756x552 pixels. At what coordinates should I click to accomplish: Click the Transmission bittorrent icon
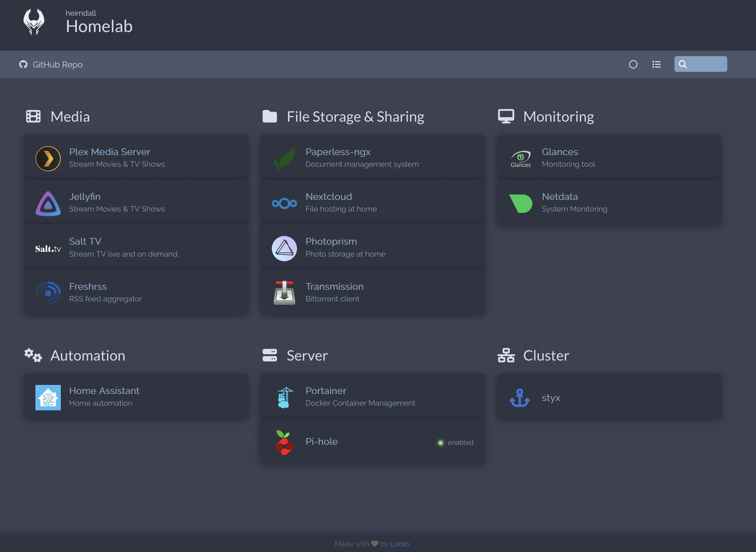(x=284, y=293)
